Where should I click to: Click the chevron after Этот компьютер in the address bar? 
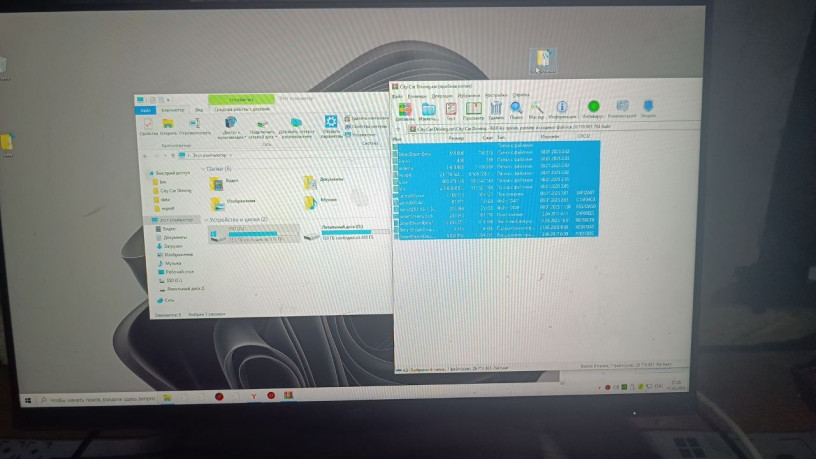point(231,155)
